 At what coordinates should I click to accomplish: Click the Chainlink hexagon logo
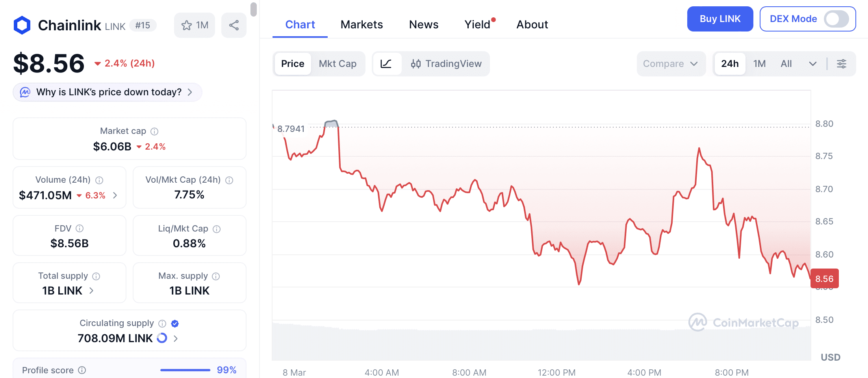pos(22,25)
